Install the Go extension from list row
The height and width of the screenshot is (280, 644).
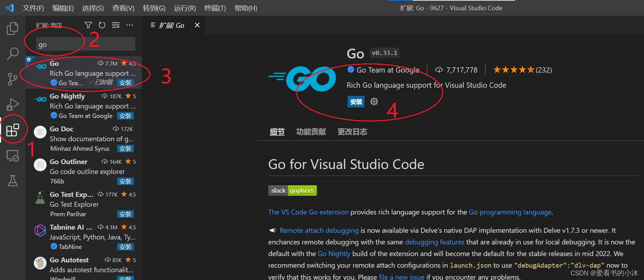click(125, 83)
